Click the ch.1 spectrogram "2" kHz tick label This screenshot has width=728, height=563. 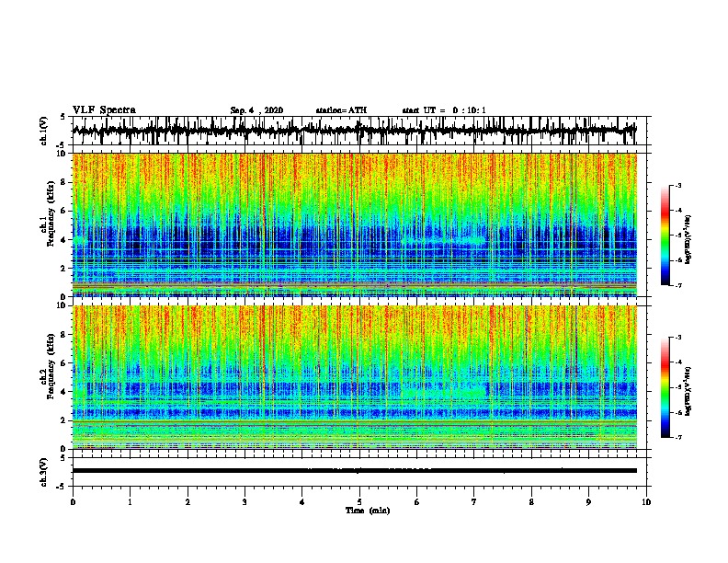63,269
